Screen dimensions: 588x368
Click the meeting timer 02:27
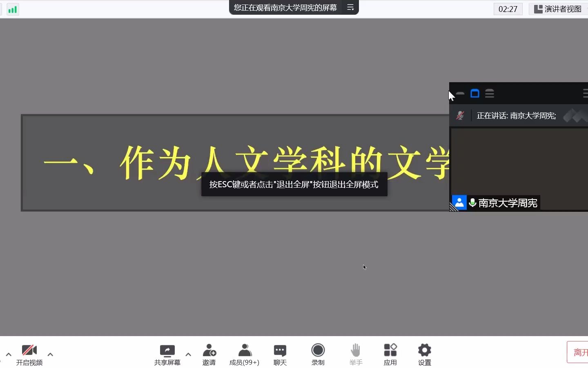pyautogui.click(x=508, y=9)
